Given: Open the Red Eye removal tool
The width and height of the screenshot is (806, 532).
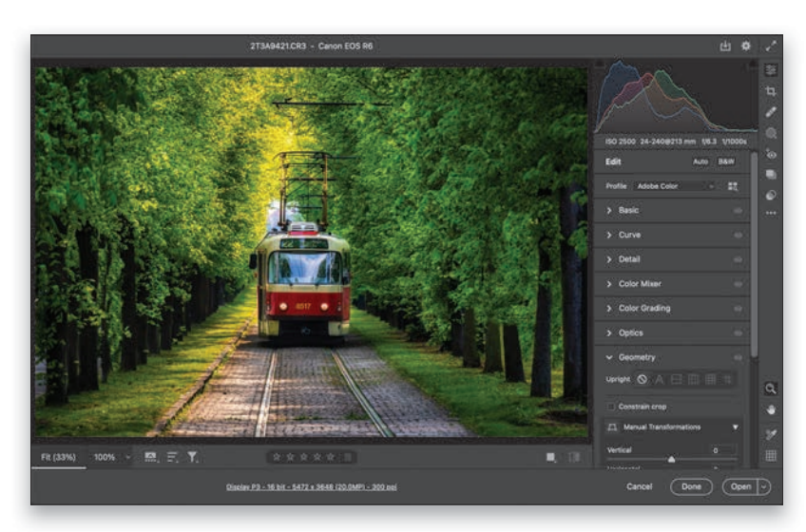Looking at the screenshot, I should [771, 154].
